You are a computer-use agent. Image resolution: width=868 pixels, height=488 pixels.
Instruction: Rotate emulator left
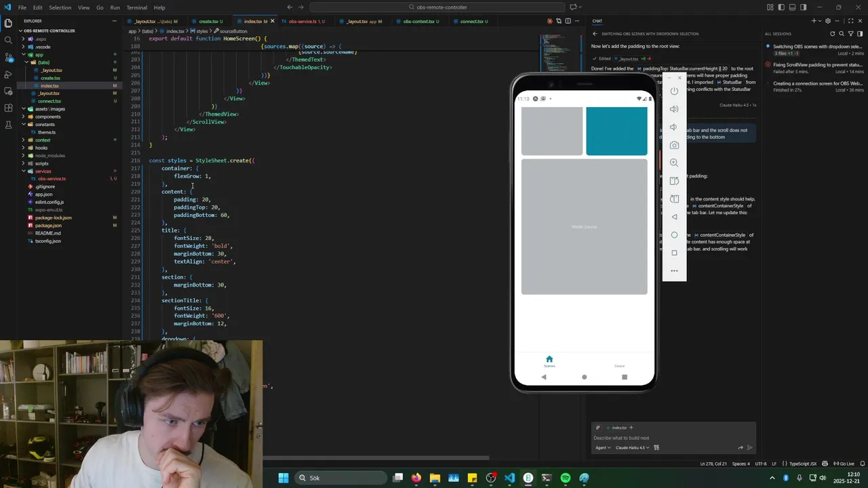(674, 181)
